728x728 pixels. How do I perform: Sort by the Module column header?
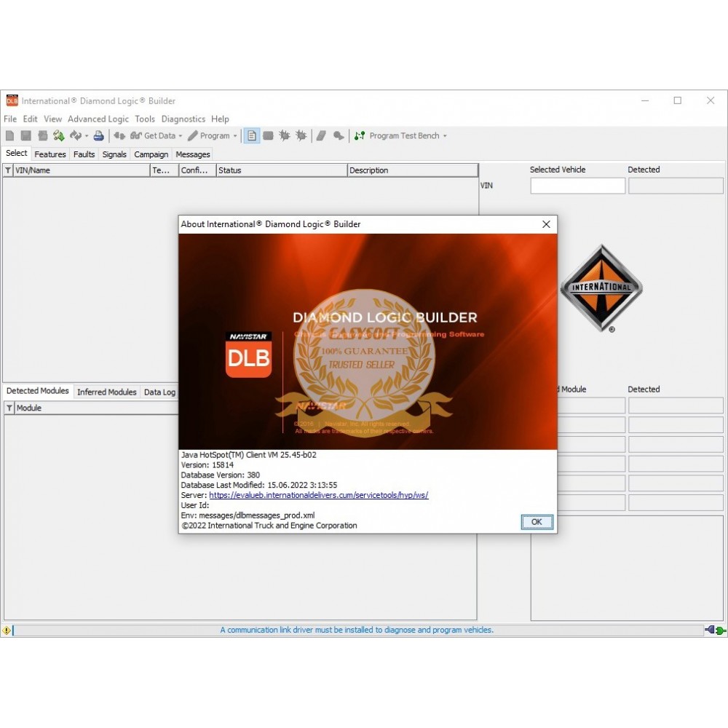(97, 408)
